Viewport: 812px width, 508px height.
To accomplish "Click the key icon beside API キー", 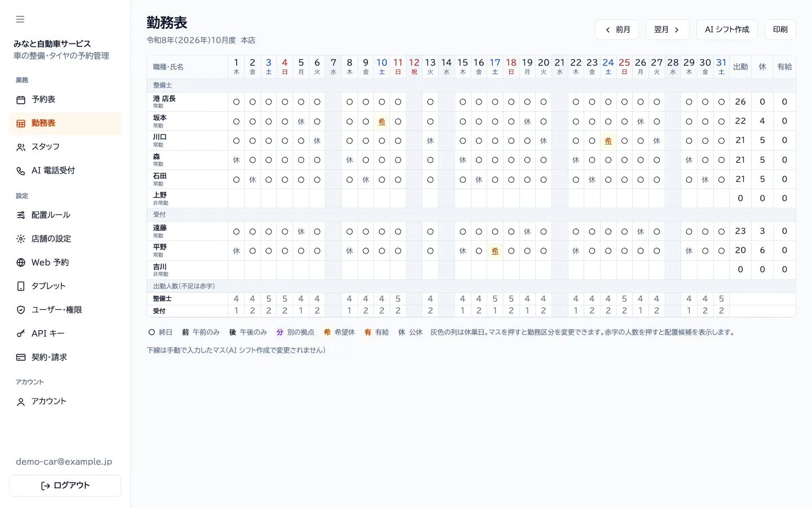I will (21, 334).
